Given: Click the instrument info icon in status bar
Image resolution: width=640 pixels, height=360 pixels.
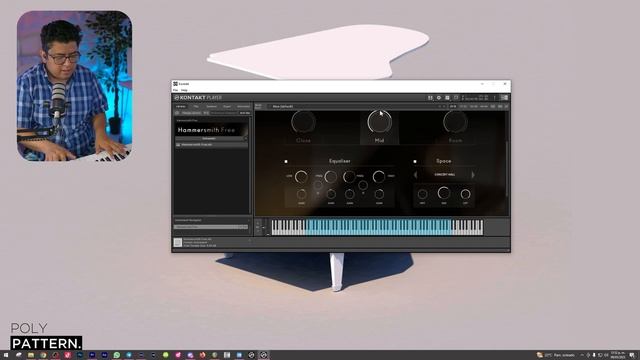Looking at the screenshot, I should pyautogui.click(x=178, y=242).
